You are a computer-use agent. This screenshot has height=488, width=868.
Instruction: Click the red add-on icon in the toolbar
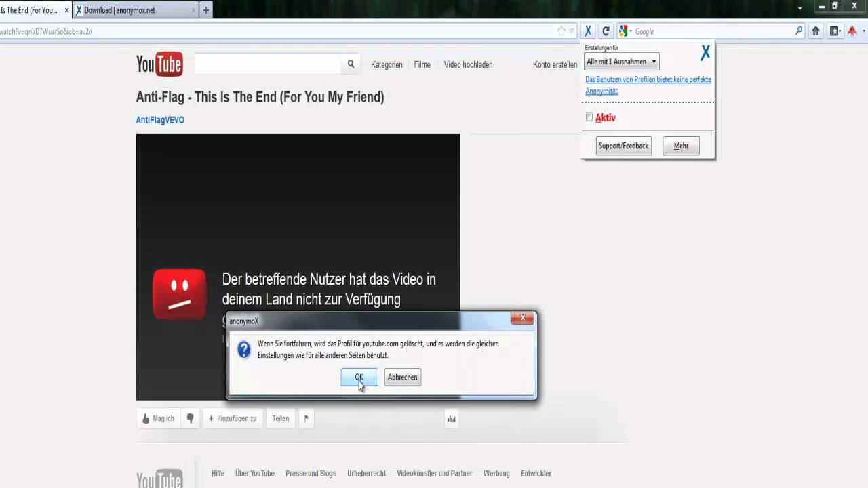[852, 31]
